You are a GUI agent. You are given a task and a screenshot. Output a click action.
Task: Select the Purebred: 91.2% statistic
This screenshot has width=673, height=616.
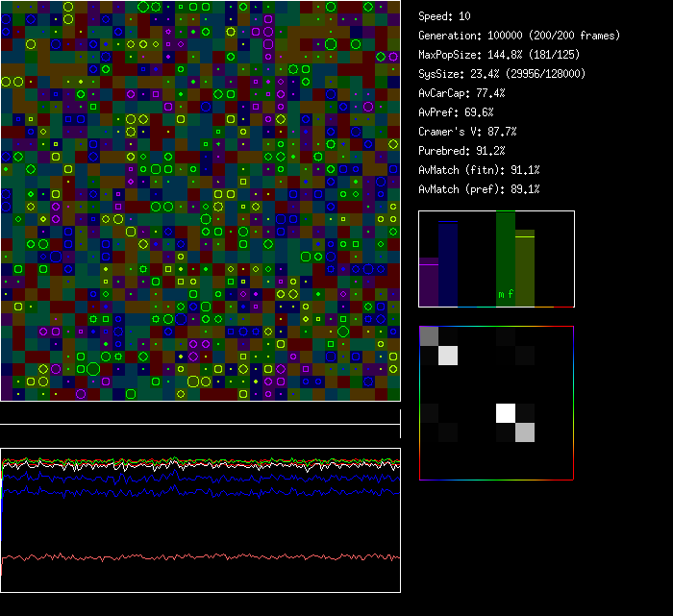pyautogui.click(x=459, y=151)
